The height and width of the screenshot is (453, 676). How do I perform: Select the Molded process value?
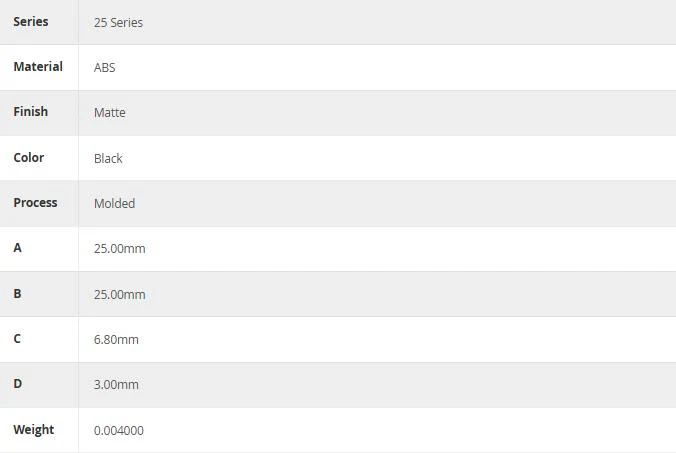pyautogui.click(x=114, y=203)
